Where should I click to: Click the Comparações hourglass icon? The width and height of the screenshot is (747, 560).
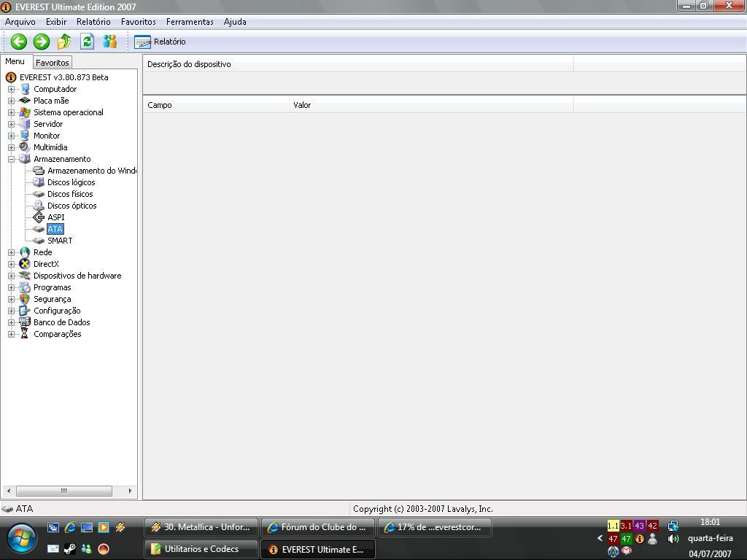click(x=25, y=334)
